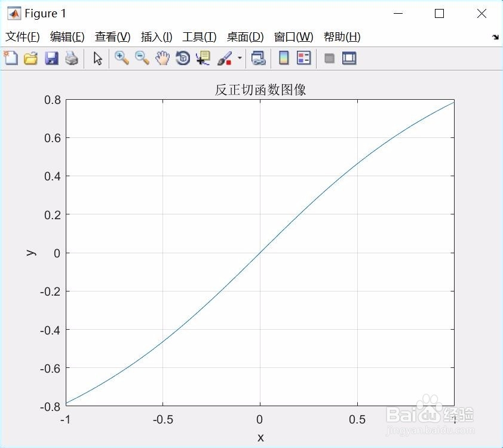Click the Hide Plot Tools icon
The width and height of the screenshot is (503, 448).
pos(329,59)
